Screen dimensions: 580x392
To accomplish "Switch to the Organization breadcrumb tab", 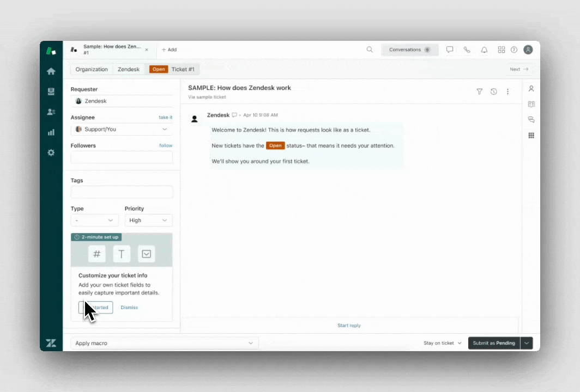I will click(92, 70).
